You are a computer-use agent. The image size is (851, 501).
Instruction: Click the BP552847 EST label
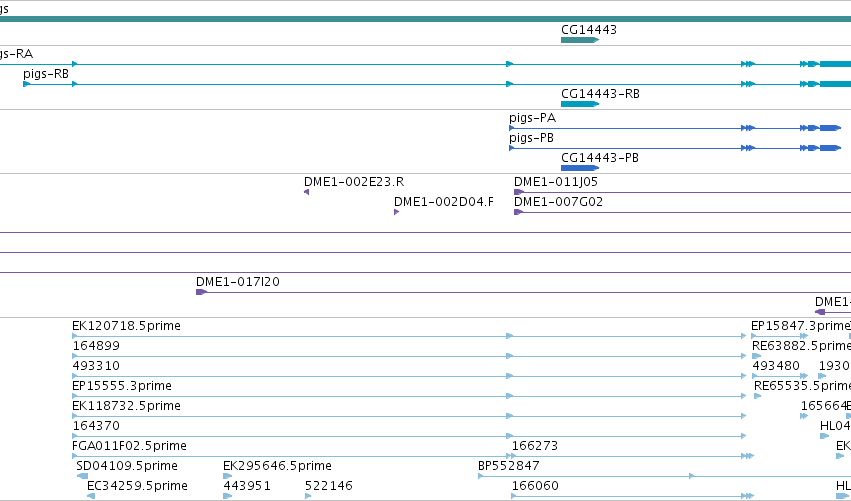(x=509, y=466)
